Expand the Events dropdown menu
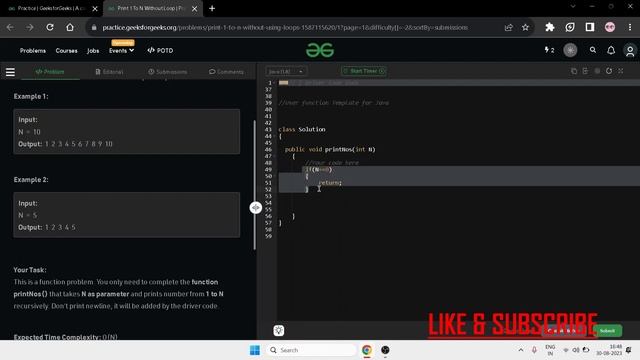The image size is (640, 360). point(121,51)
